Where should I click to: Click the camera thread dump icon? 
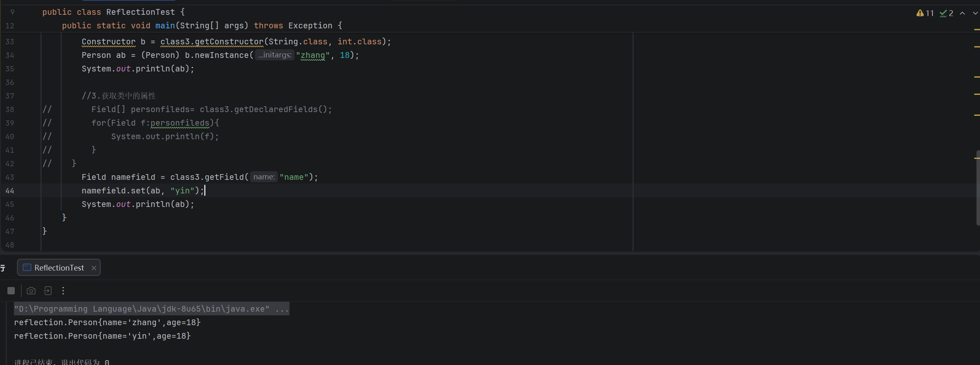[31, 291]
